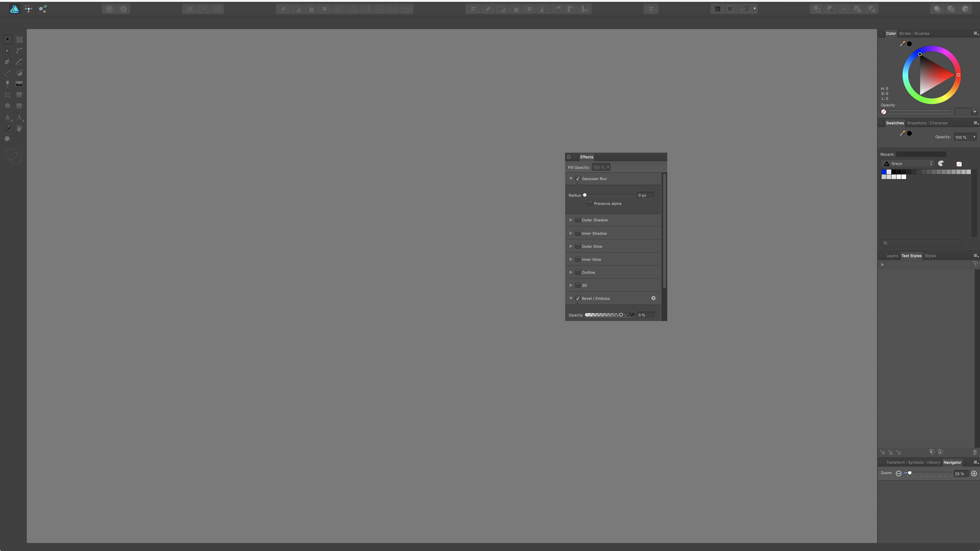This screenshot has width=980, height=551.
Task: Expand the Outer Glow section
Action: (571, 246)
